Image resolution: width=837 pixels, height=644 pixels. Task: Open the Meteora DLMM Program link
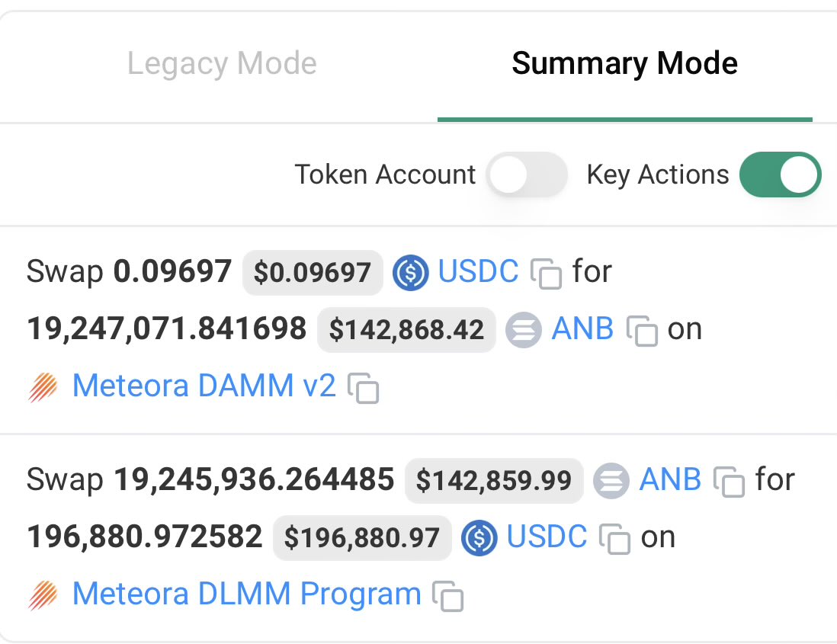coord(247,594)
